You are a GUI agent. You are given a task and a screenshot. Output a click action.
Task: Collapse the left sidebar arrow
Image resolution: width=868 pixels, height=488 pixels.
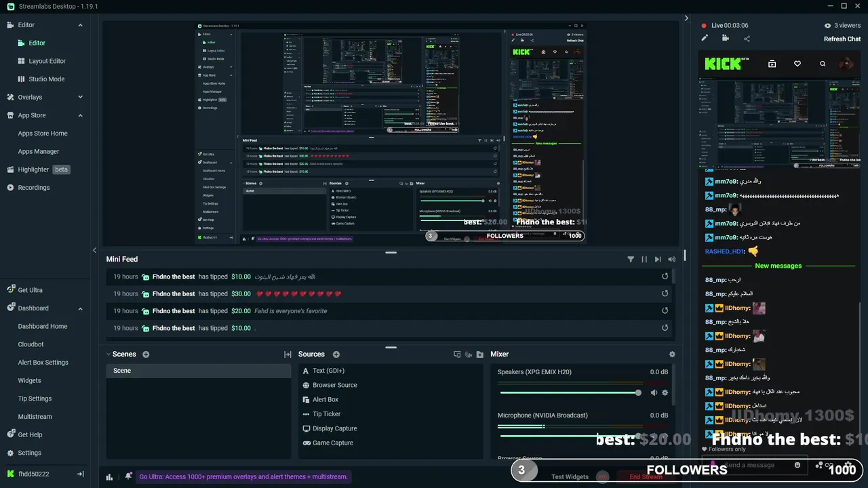pos(95,250)
